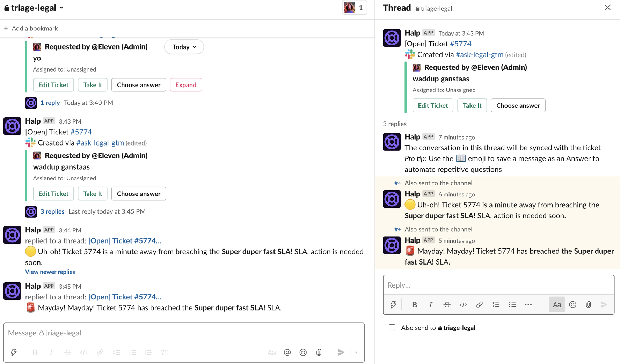Click the Message triage-legal input field

click(x=184, y=333)
